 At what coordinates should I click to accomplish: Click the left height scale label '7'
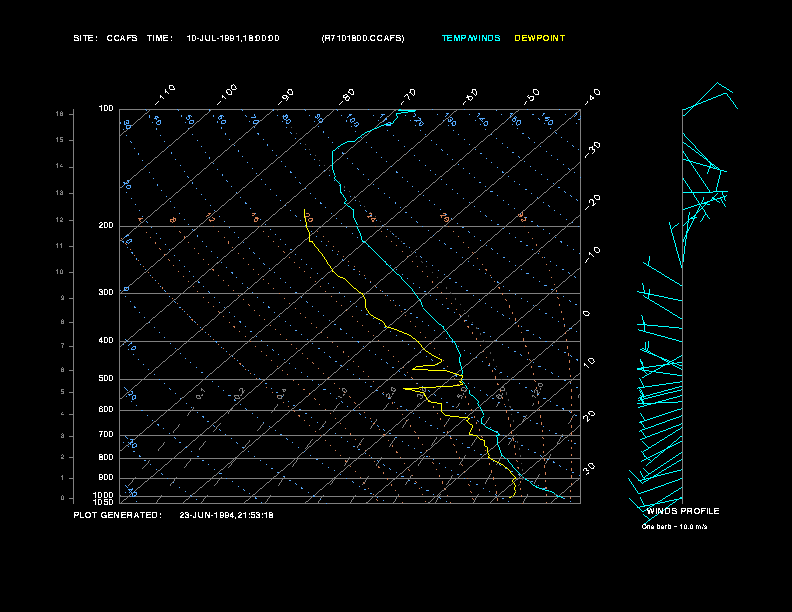pos(63,346)
